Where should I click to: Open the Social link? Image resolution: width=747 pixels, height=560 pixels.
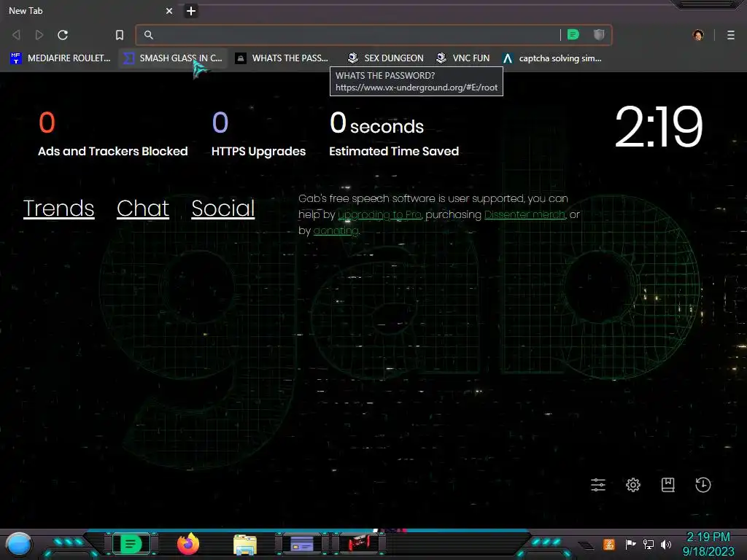223,209
